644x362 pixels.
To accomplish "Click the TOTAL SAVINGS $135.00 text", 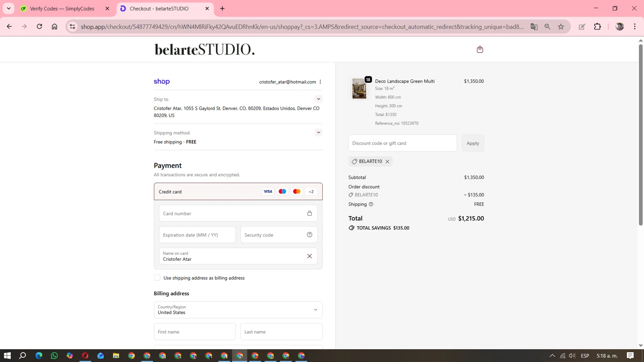I will click(383, 228).
